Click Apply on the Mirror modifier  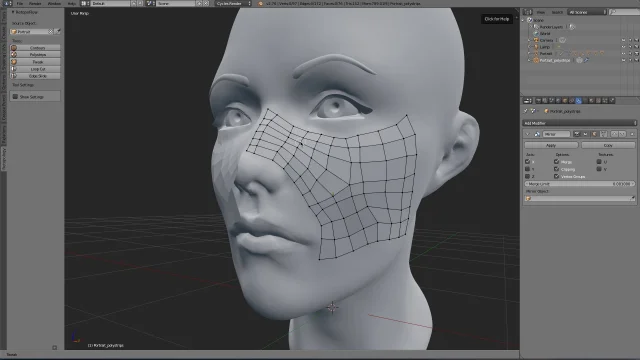pos(551,145)
